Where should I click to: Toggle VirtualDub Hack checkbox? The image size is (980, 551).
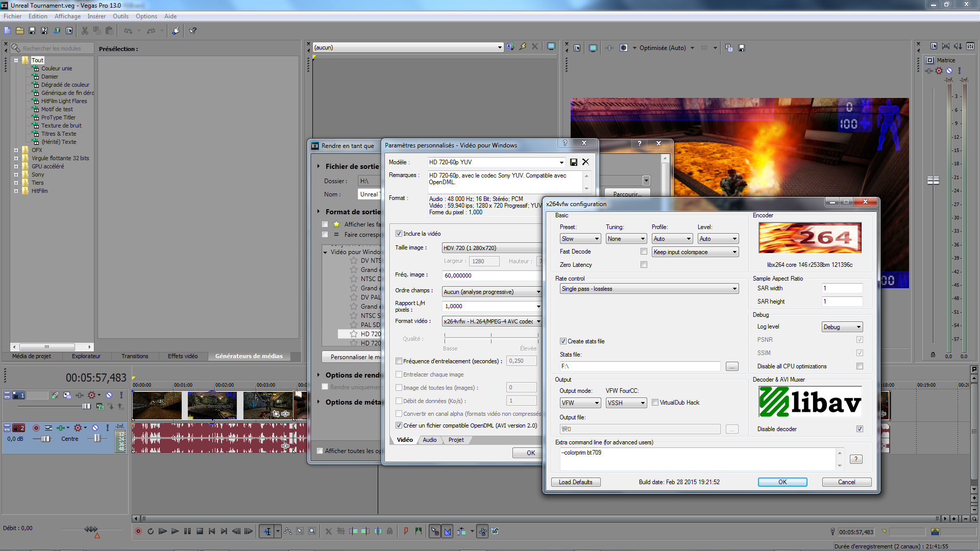(655, 403)
